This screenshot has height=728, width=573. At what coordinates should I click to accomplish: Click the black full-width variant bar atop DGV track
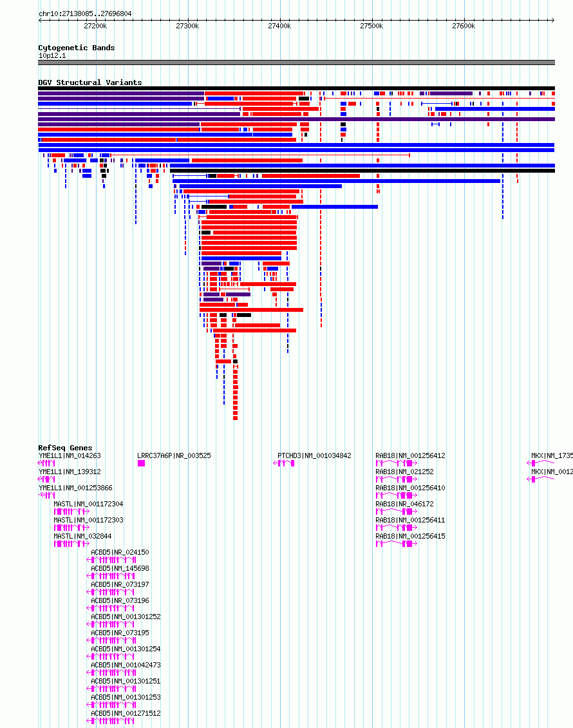(296, 88)
